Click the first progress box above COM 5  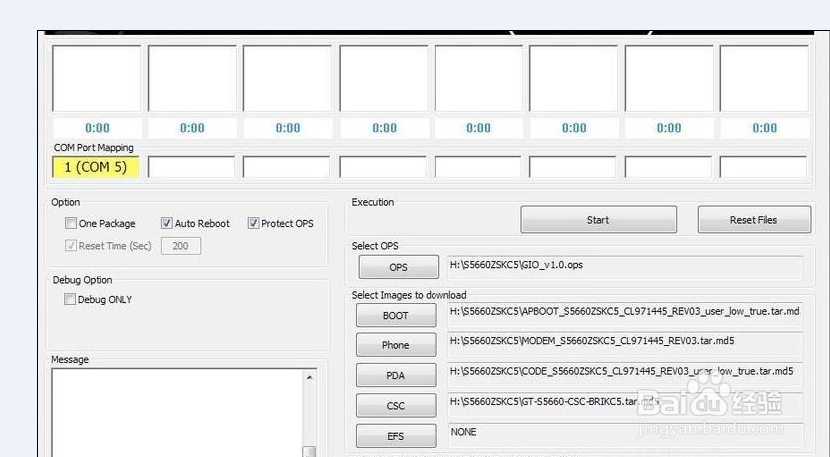97,78
